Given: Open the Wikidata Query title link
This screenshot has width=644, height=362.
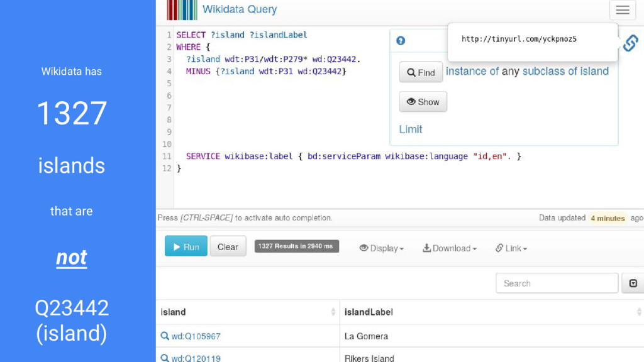Looking at the screenshot, I should pyautogui.click(x=240, y=9).
